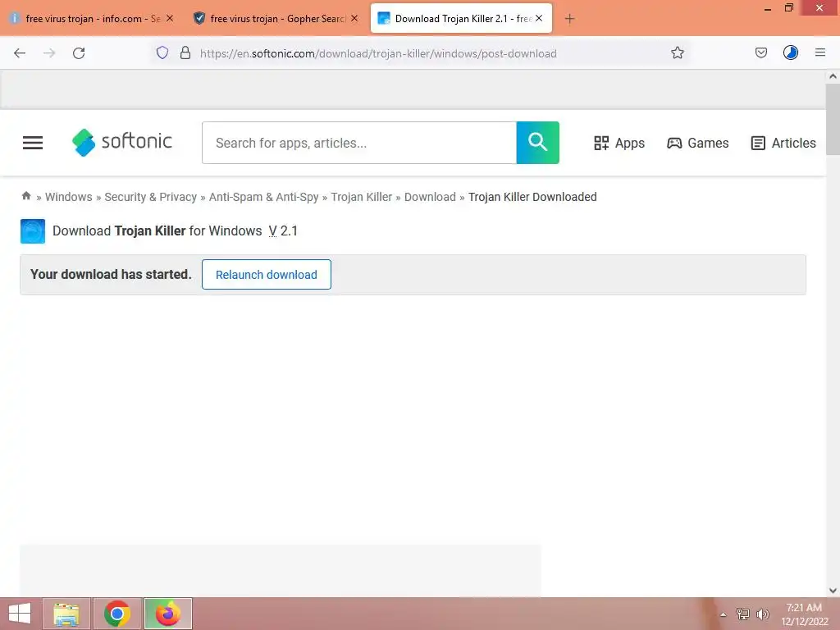Open the Firefox account icon
840x630 pixels.
point(790,52)
